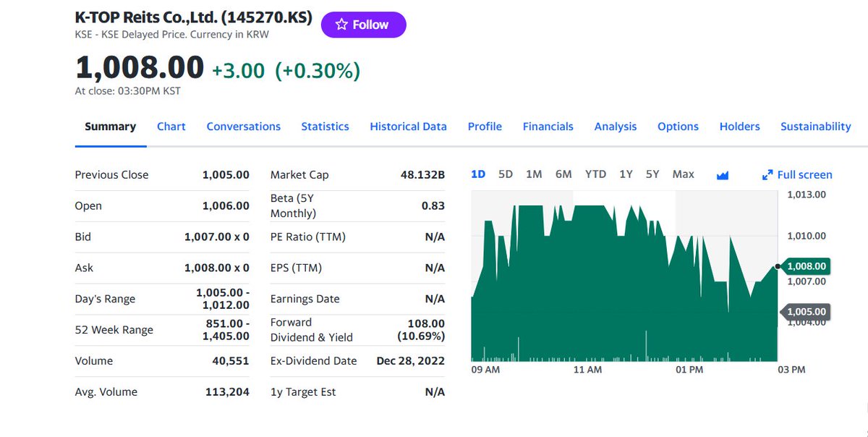Screen dimensions: 868x437
Task: Go to the Statistics tab
Action: 325,127
